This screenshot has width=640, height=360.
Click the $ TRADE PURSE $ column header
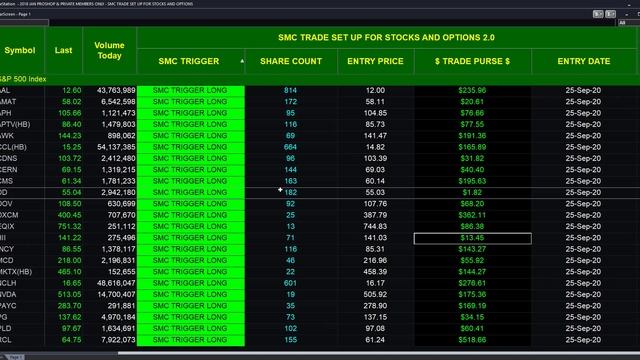(x=472, y=61)
